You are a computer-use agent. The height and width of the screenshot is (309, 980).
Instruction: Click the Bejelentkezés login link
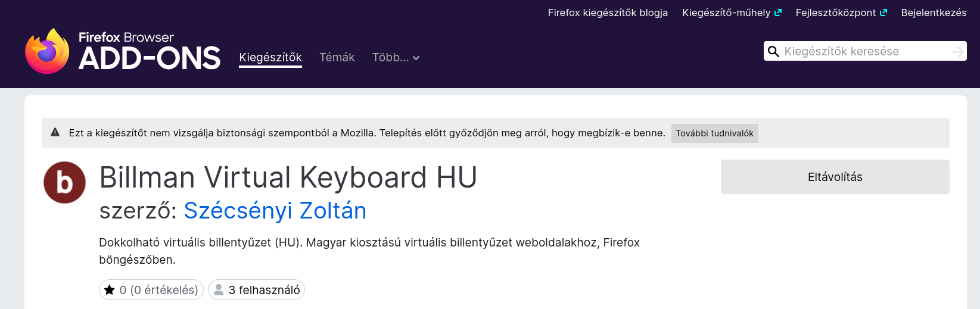pyautogui.click(x=934, y=13)
